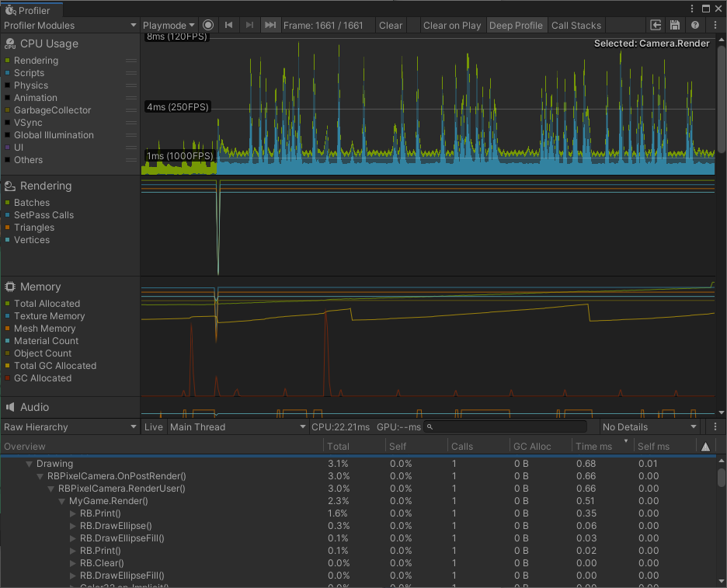Collapse the MyGame.Render() tree row
The image size is (727, 588).
62,501
